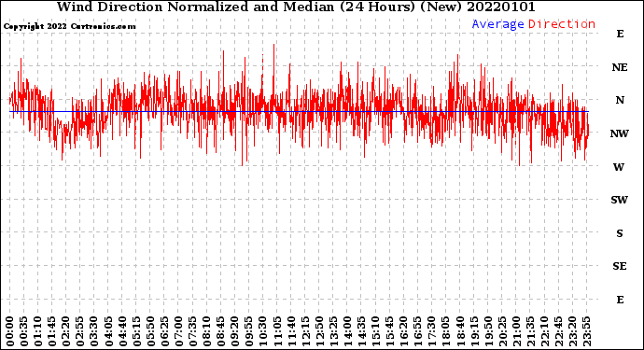Image resolution: width=644 pixels, height=350 pixels.
Task: Click the 'SW' direction axis label
Action: 620,200
